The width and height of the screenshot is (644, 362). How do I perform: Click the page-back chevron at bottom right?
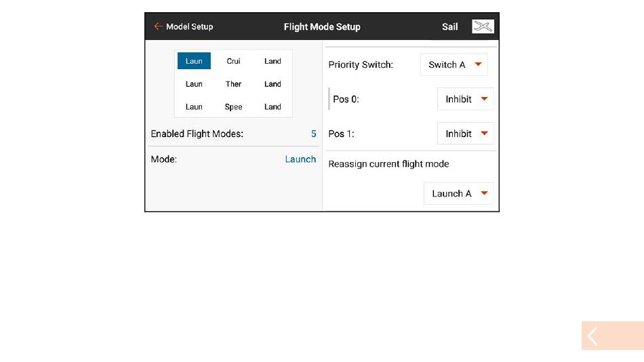coord(612,336)
